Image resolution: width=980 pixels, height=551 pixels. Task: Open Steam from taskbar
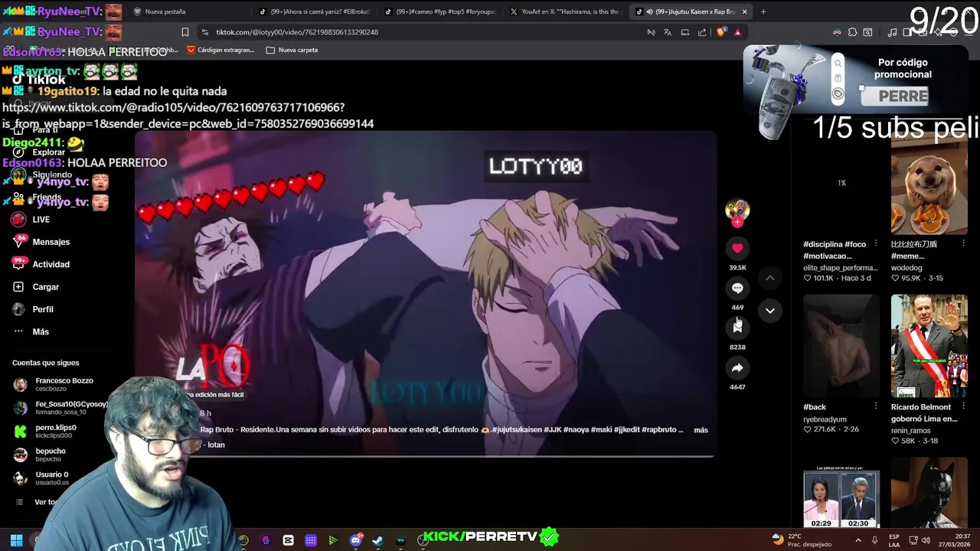[377, 540]
